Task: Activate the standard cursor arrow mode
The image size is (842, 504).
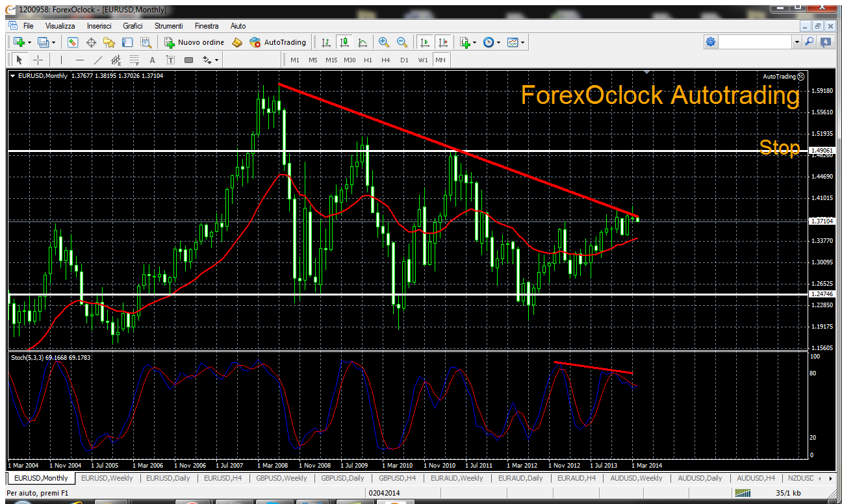Action: click(19, 60)
